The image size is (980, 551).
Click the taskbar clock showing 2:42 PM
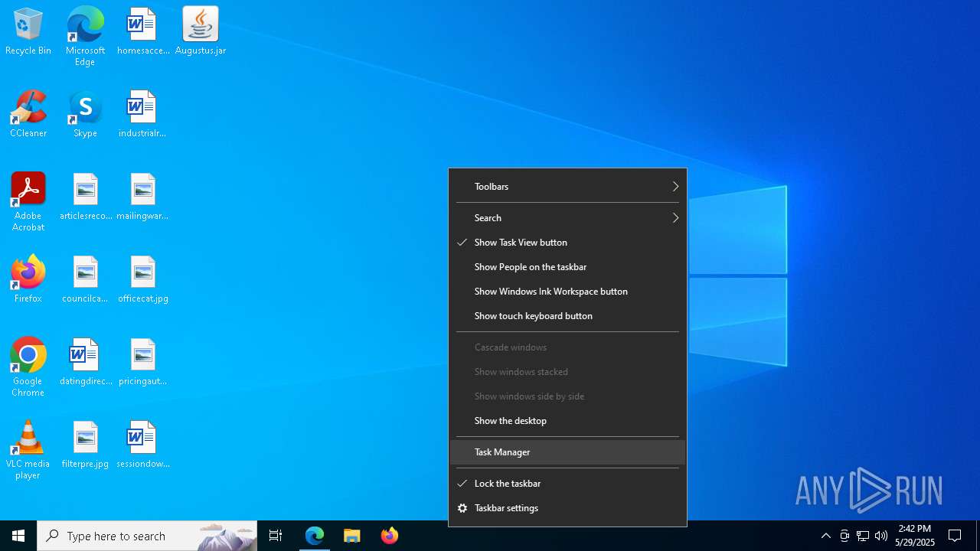[915, 536]
